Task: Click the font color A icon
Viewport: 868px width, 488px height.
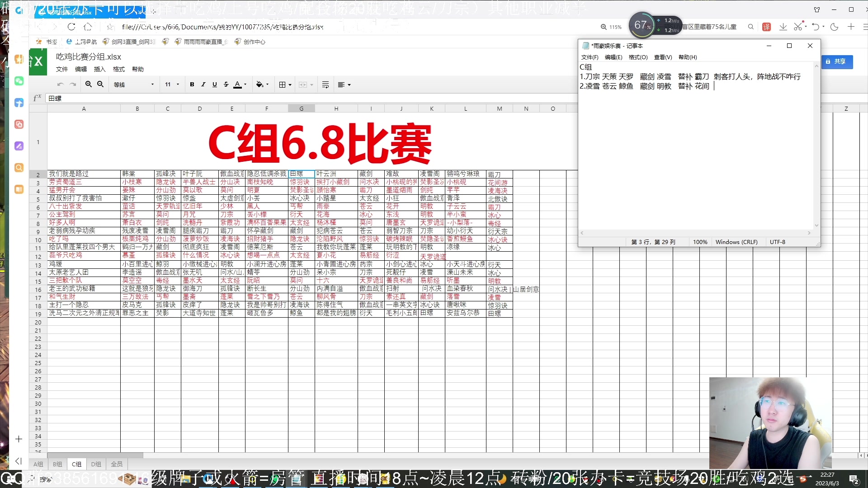Action: click(x=237, y=84)
